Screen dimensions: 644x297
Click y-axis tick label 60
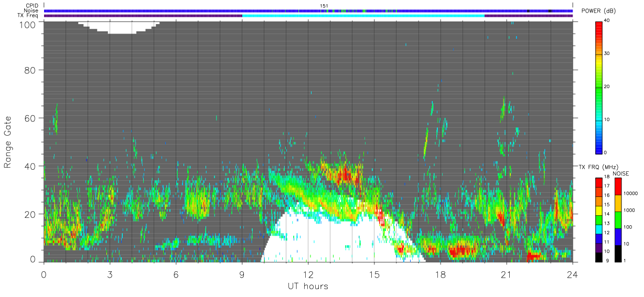pos(30,118)
